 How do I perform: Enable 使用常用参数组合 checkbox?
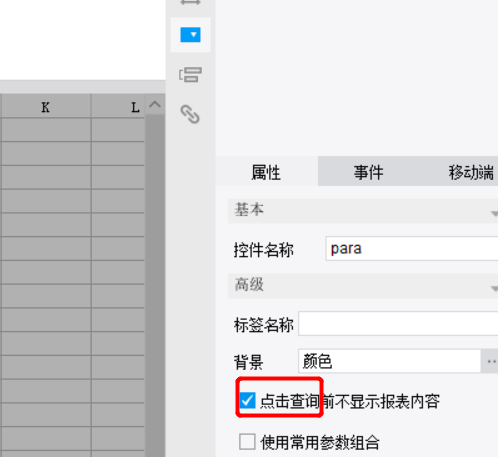pyautogui.click(x=247, y=442)
